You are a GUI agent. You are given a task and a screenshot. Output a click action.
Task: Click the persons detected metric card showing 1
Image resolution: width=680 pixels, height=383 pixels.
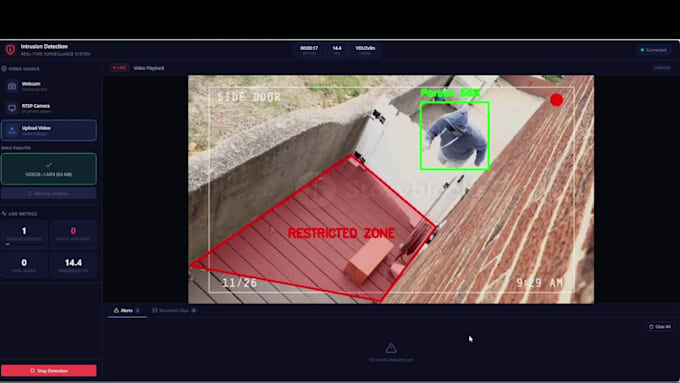coord(24,234)
